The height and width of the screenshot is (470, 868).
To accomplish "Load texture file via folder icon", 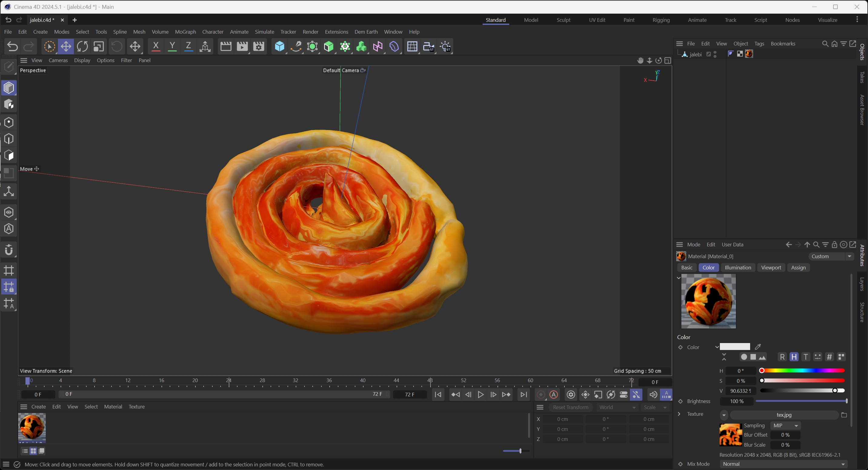I will [x=844, y=415].
